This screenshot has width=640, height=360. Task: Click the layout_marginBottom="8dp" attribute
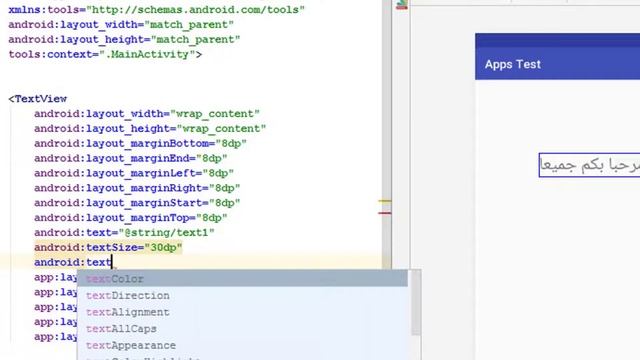point(140,144)
